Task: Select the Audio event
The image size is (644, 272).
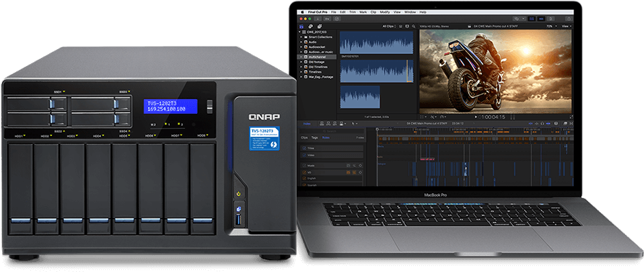Action: pyautogui.click(x=312, y=42)
